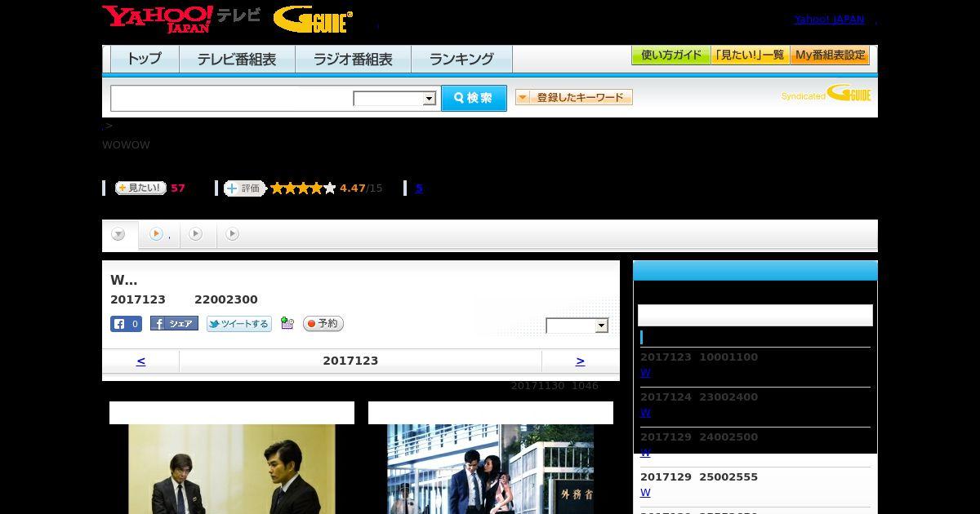Expand 登録したキーワード menu
This screenshot has width=980, height=514.
coord(574,97)
